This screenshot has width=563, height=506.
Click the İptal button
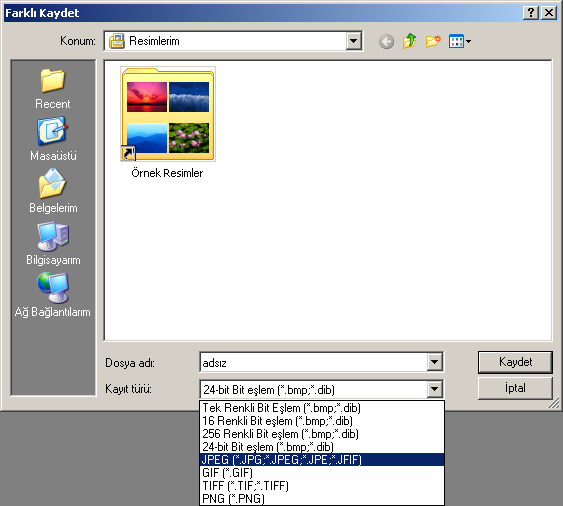(515, 388)
